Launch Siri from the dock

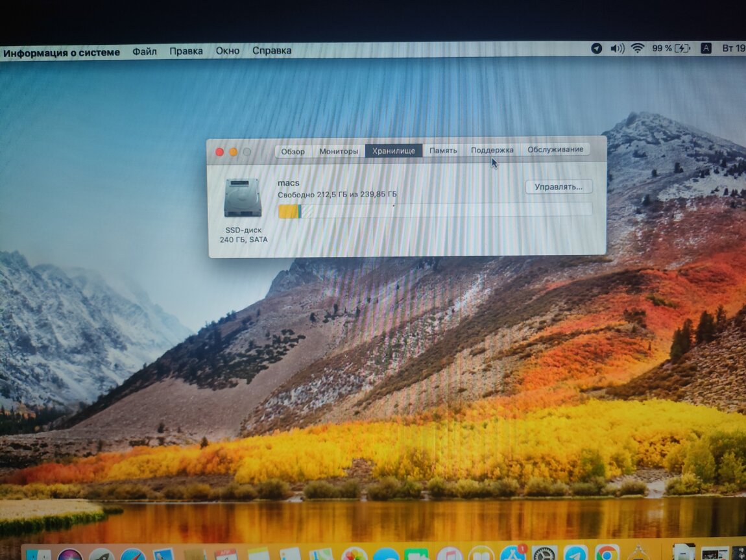click(x=70, y=554)
